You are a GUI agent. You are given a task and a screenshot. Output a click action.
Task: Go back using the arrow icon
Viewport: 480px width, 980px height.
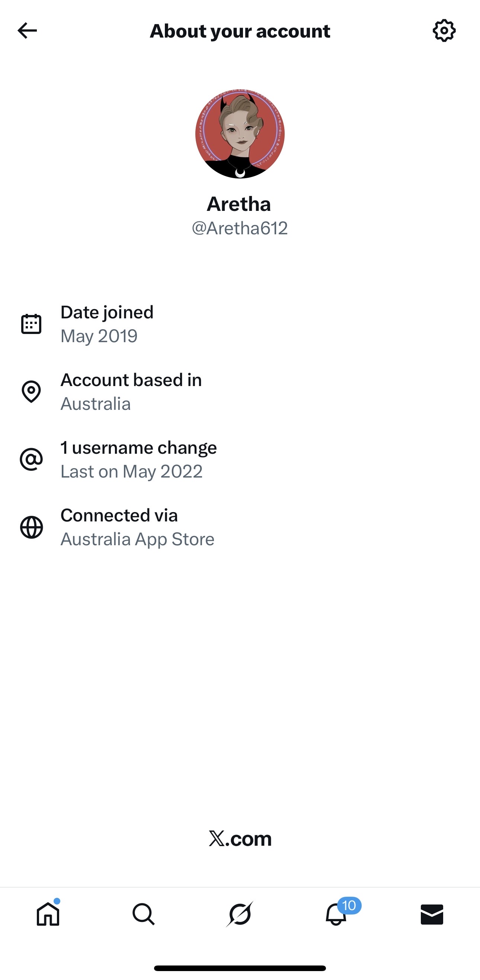tap(28, 30)
